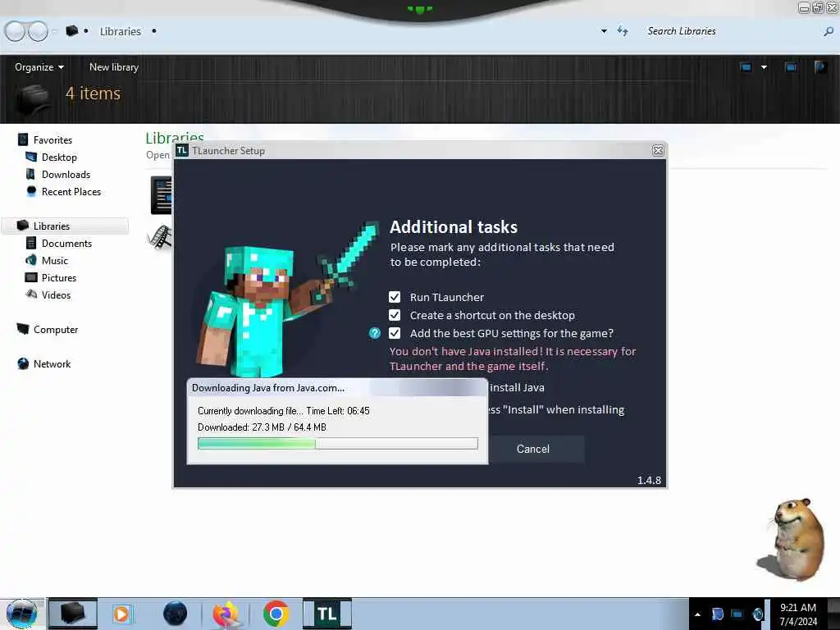Click the volume tray icon
The width and height of the screenshot is (840, 630).
[757, 614]
